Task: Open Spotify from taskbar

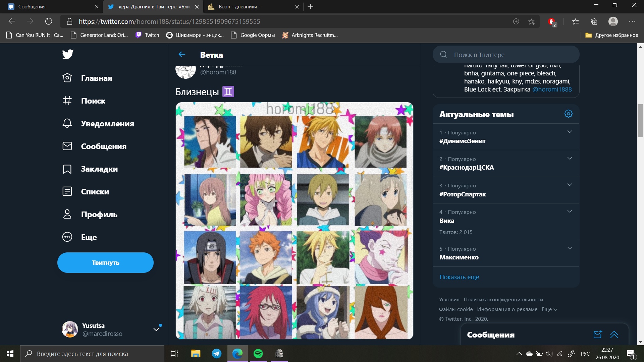Action: click(x=258, y=353)
